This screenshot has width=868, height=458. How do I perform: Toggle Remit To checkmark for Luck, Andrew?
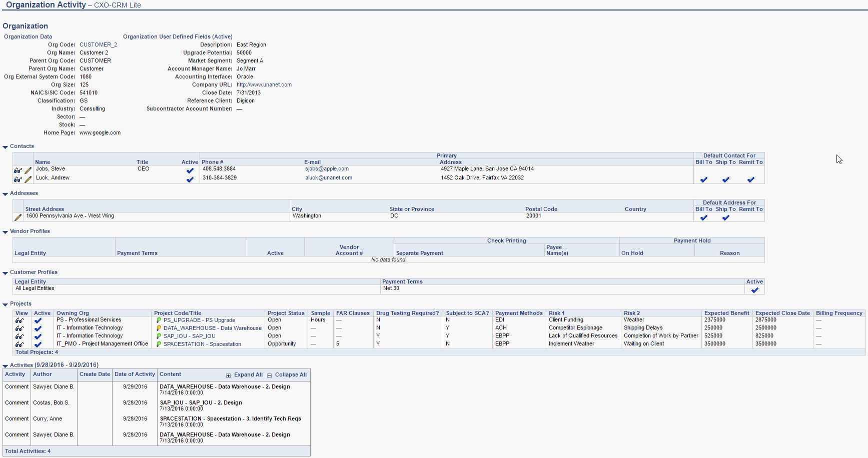[750, 179]
